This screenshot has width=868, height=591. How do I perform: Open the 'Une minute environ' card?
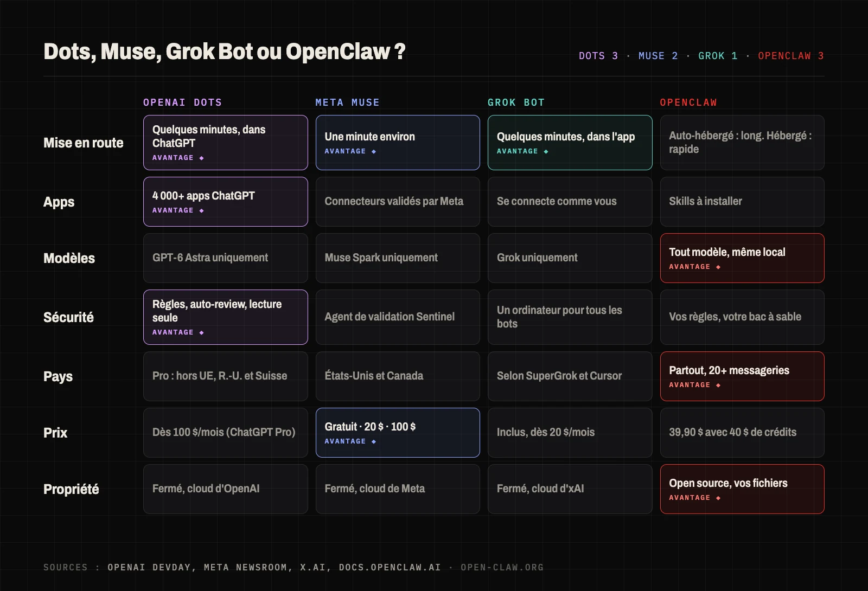[398, 143]
